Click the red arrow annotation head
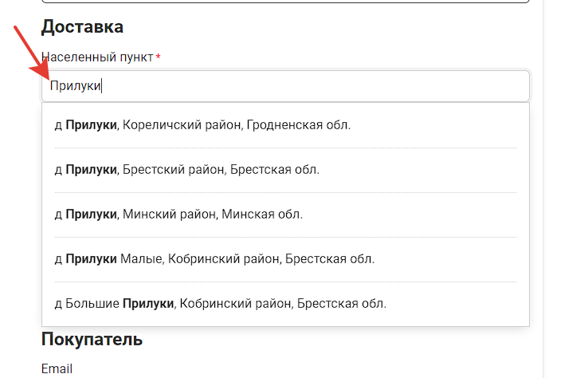The height and width of the screenshot is (378, 588). [x=40, y=72]
